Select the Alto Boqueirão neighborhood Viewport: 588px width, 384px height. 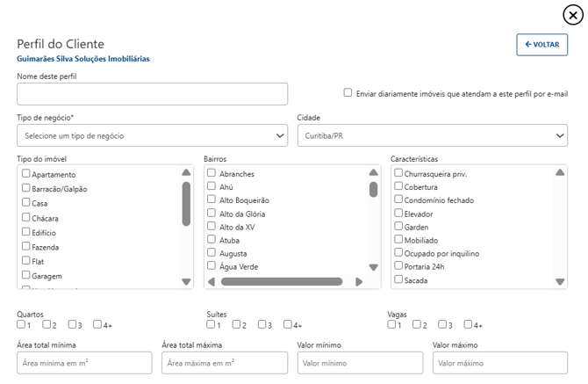click(212, 199)
